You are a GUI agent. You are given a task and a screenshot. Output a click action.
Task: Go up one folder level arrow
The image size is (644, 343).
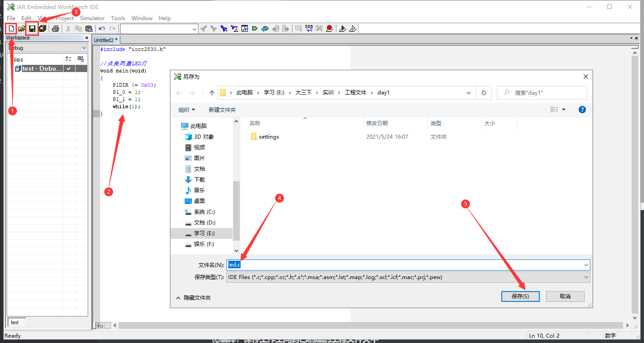(x=212, y=93)
